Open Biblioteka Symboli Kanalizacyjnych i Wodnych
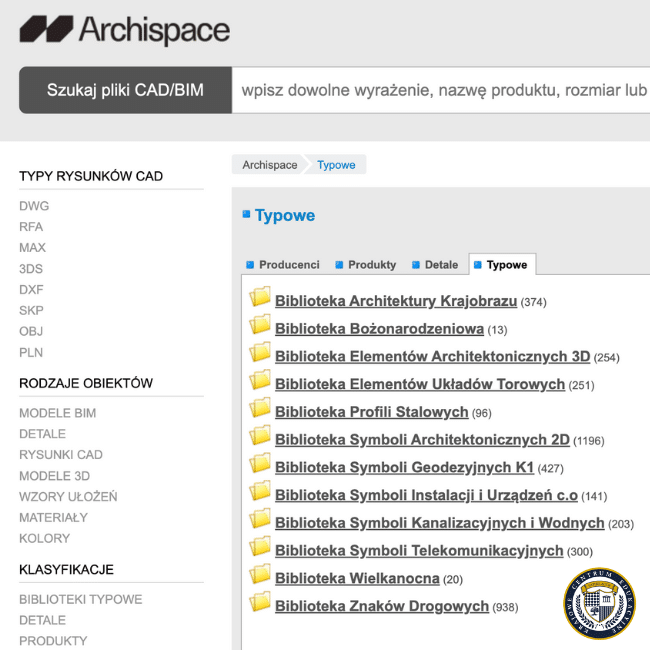650x650 pixels. coord(439,523)
